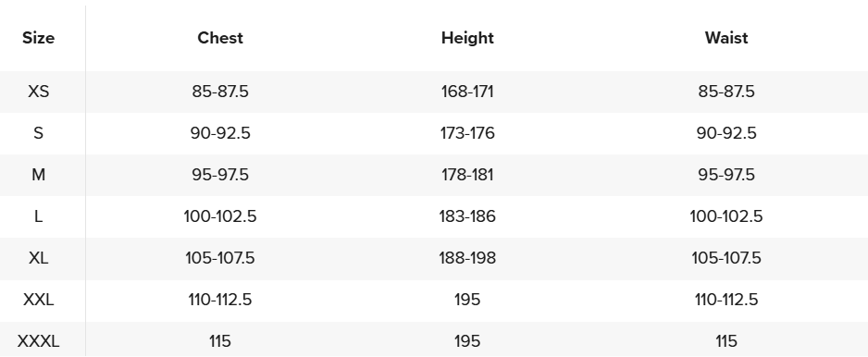Click the Waist column header
The width and height of the screenshot is (868, 357).
[x=725, y=38]
